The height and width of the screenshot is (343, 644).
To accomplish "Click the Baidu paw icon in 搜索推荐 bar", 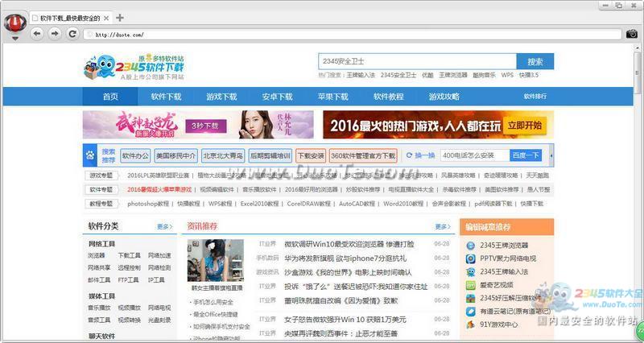I will pyautogui.click(x=90, y=155).
